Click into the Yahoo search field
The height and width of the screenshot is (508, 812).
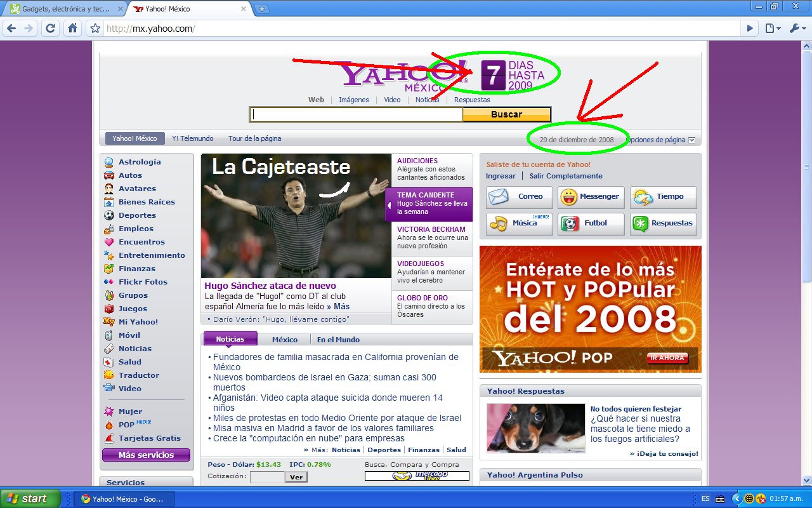357,114
